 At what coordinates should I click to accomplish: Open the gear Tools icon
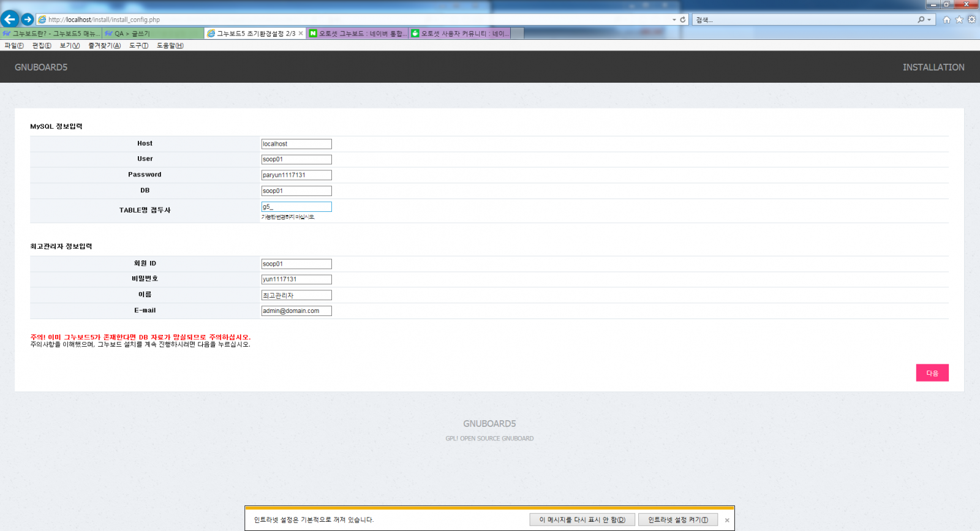971,20
